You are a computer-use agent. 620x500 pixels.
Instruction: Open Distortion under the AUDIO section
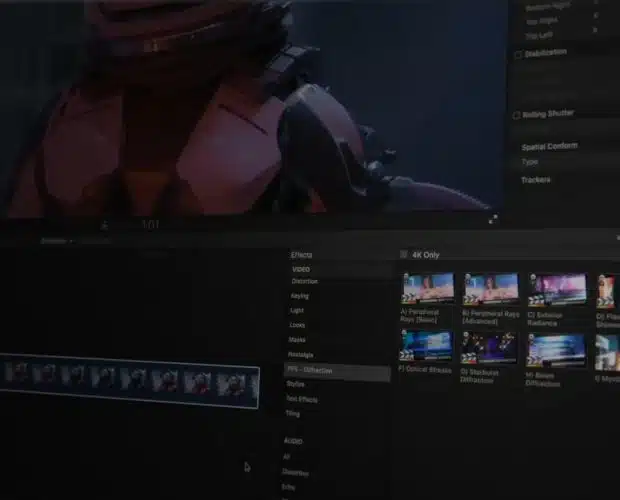coord(295,472)
